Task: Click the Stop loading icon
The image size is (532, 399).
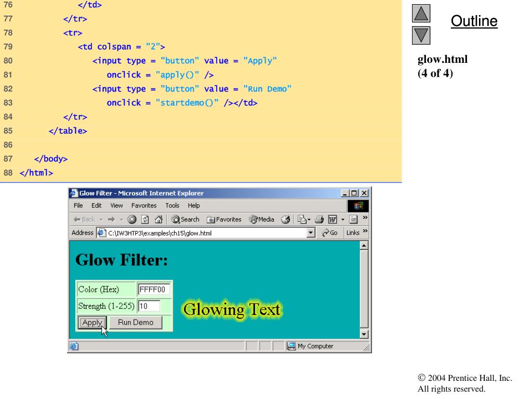Action: click(132, 220)
